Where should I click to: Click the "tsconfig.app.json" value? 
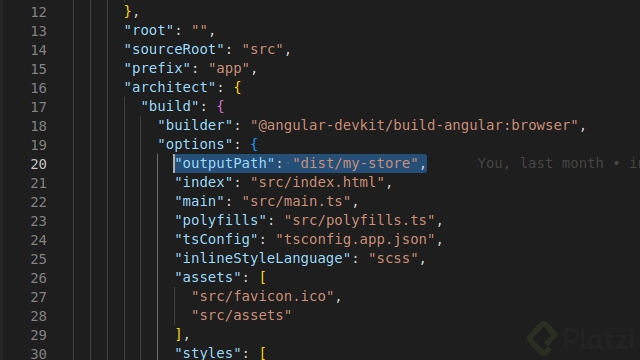(356, 239)
